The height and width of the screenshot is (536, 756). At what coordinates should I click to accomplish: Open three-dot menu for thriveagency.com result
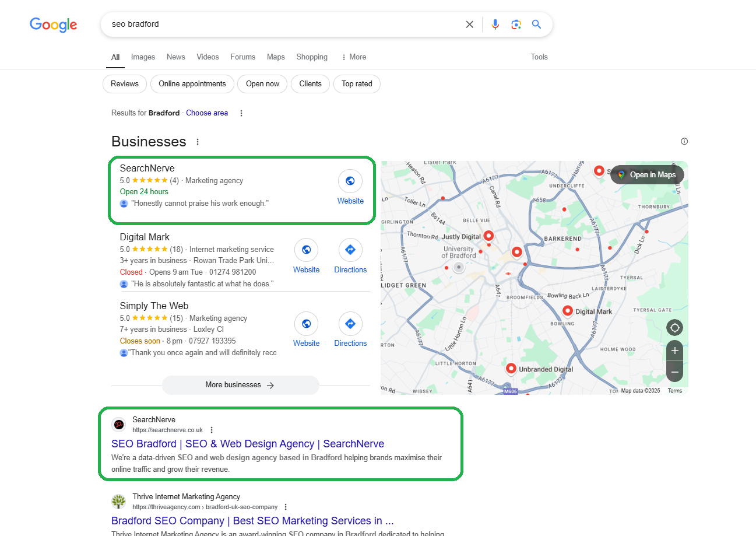pos(286,507)
